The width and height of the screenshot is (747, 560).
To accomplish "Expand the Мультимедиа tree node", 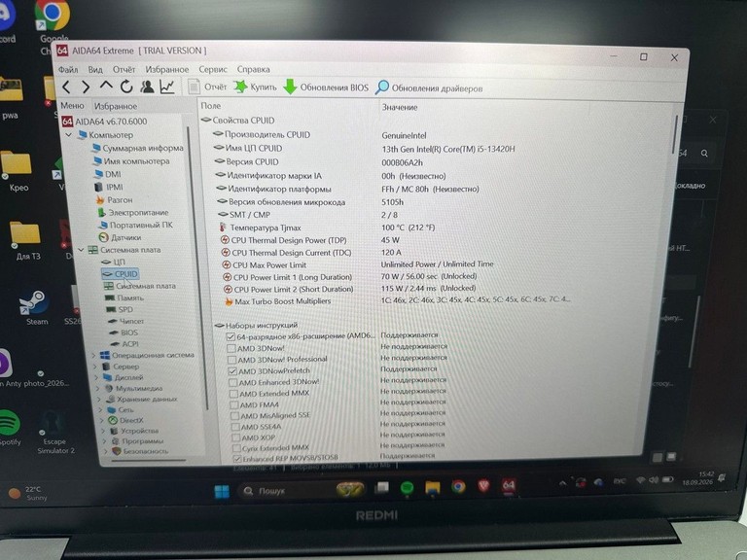I will (x=98, y=388).
